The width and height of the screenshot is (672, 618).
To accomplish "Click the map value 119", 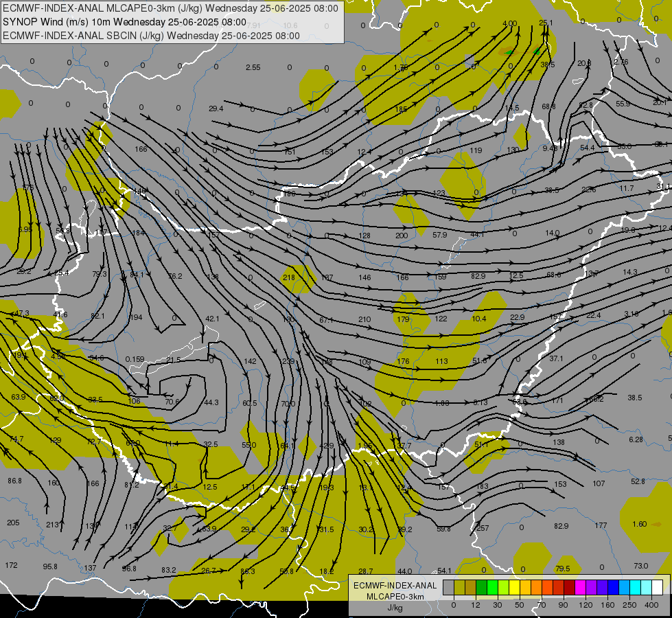I will coord(476,150).
